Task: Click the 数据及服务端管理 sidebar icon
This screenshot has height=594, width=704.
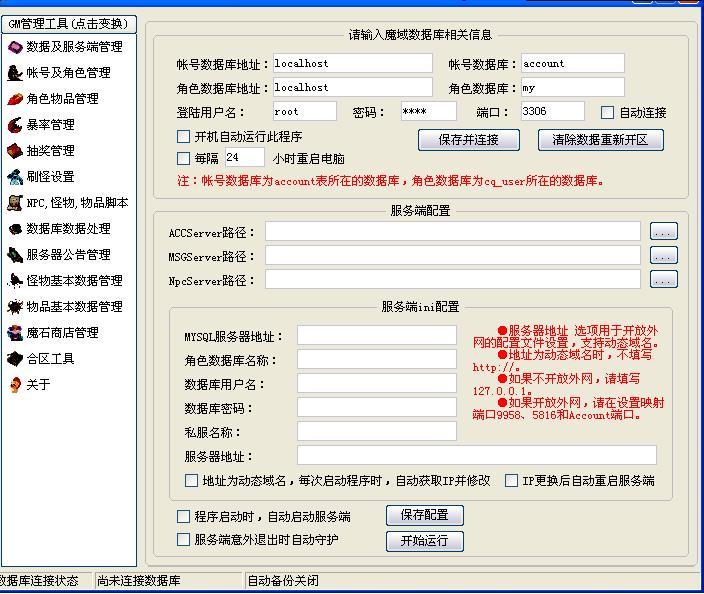Action: point(15,47)
